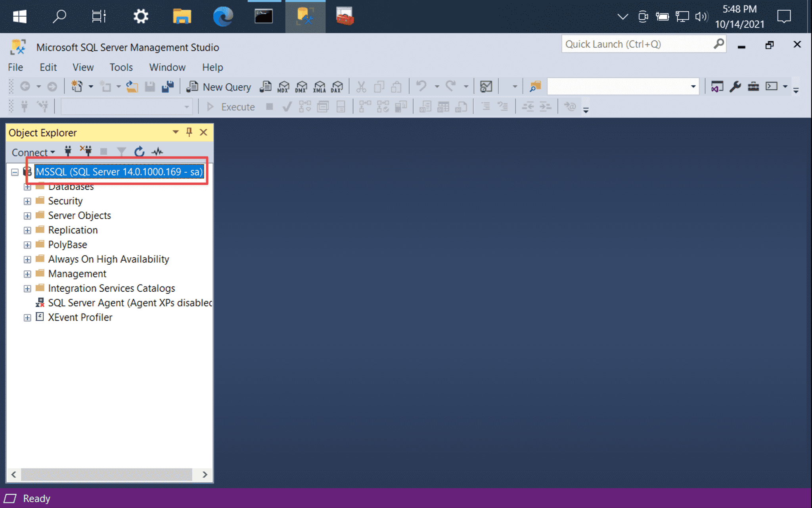Image resolution: width=812 pixels, height=508 pixels.
Task: Click the Refresh icon in Object Explorer
Action: tap(139, 151)
